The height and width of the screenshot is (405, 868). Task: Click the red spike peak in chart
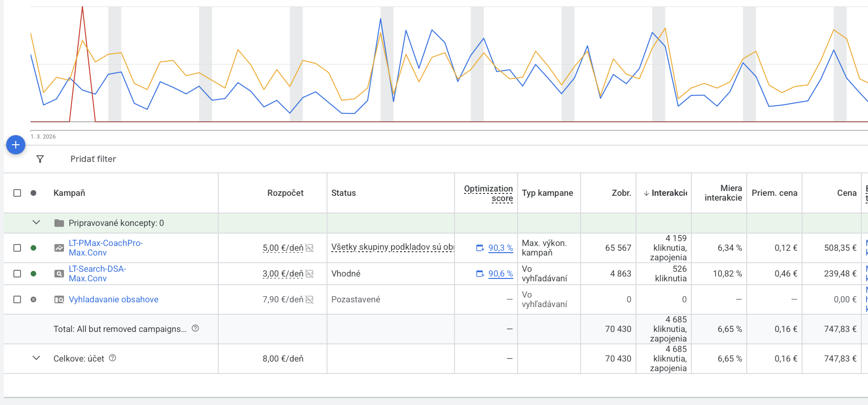83,8
